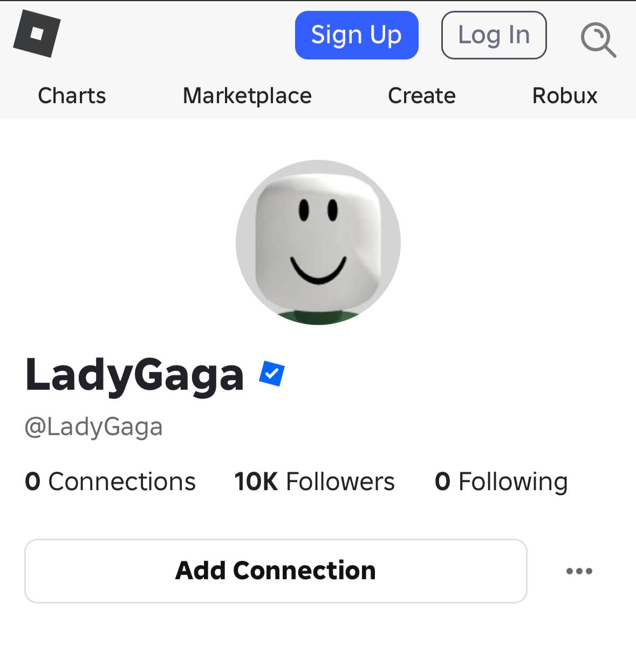Click the LadyGaga display name heading
This screenshot has height=672, width=636.
tap(135, 375)
